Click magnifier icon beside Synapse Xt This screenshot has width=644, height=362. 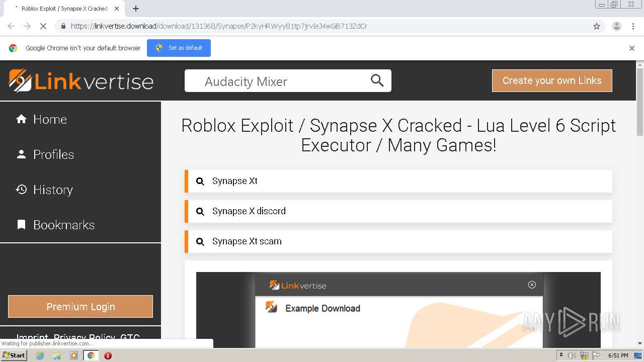[200, 182]
